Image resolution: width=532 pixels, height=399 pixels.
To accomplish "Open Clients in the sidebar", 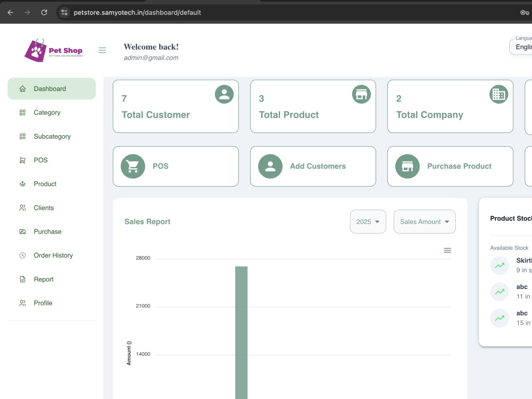I will coord(52,207).
